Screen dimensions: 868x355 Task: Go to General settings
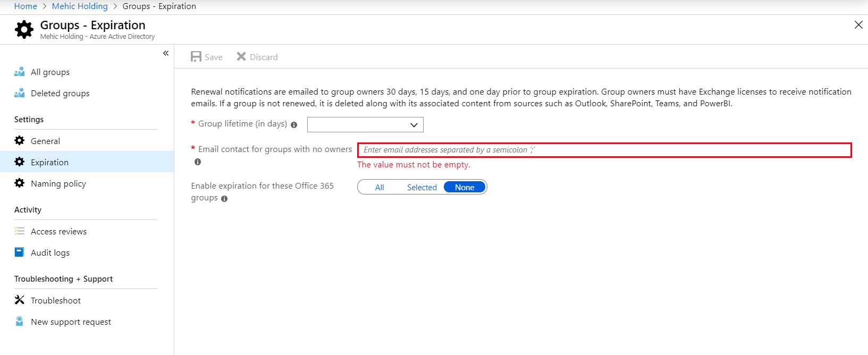coord(87,141)
